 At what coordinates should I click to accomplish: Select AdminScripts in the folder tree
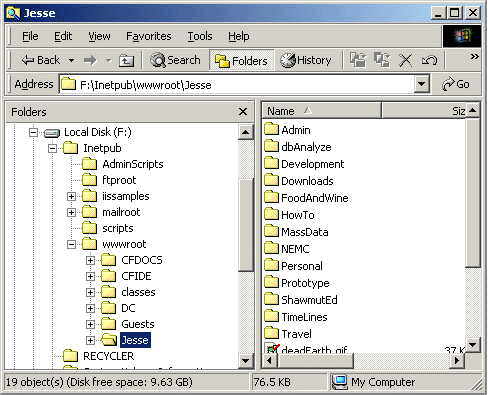pyautogui.click(x=133, y=164)
